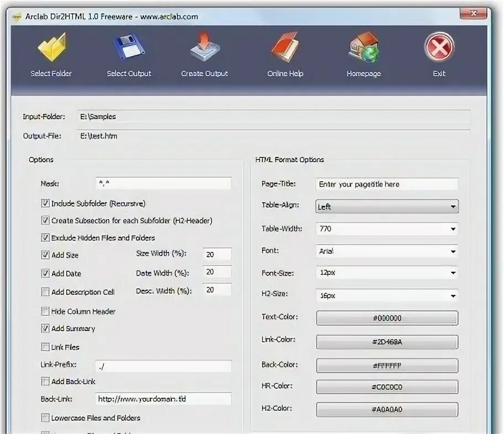Click the Date Width (%) field
This screenshot has width=504, height=434.
coord(217,272)
